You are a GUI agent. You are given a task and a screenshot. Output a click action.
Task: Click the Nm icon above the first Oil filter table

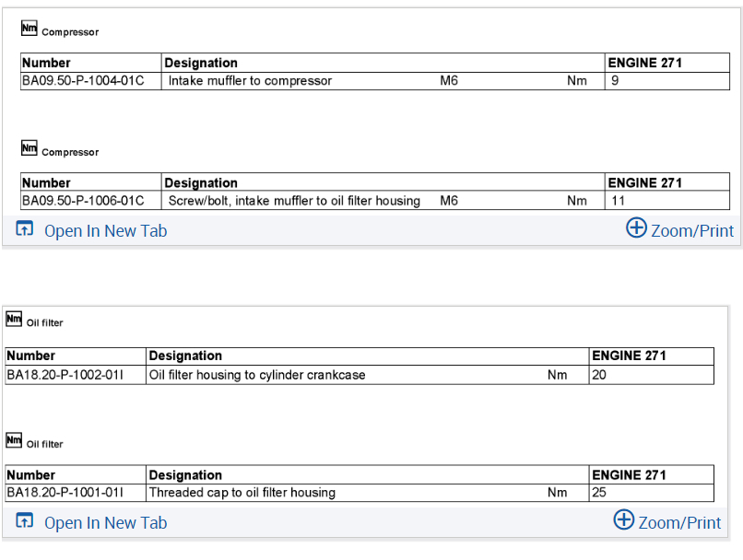coord(14,320)
